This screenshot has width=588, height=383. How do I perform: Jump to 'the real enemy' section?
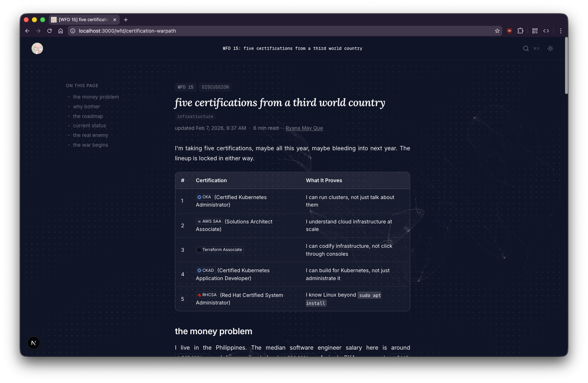tap(90, 135)
